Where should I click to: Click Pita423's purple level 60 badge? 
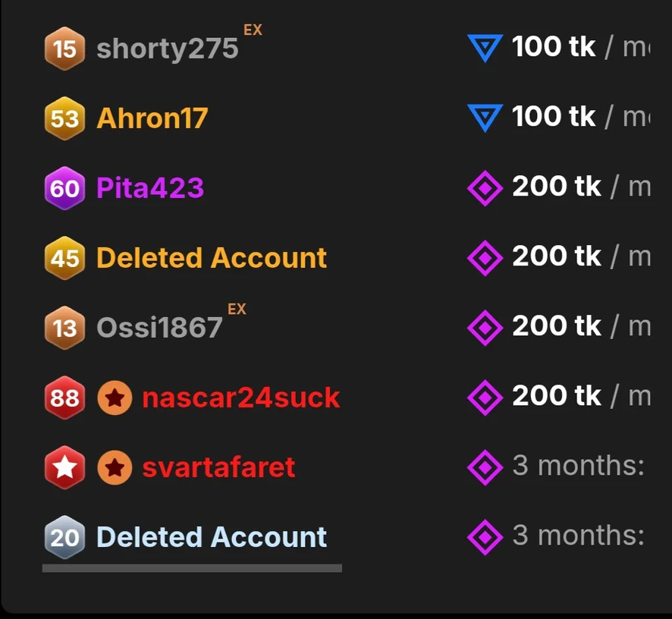pyautogui.click(x=64, y=188)
